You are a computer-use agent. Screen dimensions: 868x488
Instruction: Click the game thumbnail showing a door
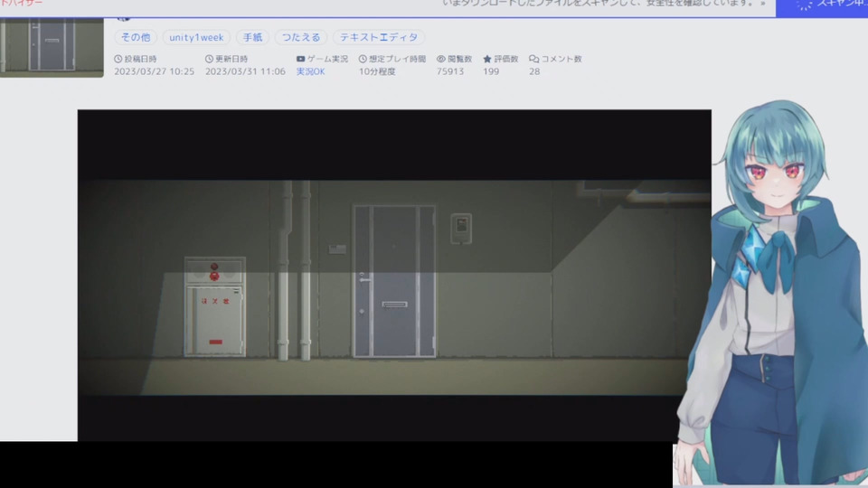52,47
